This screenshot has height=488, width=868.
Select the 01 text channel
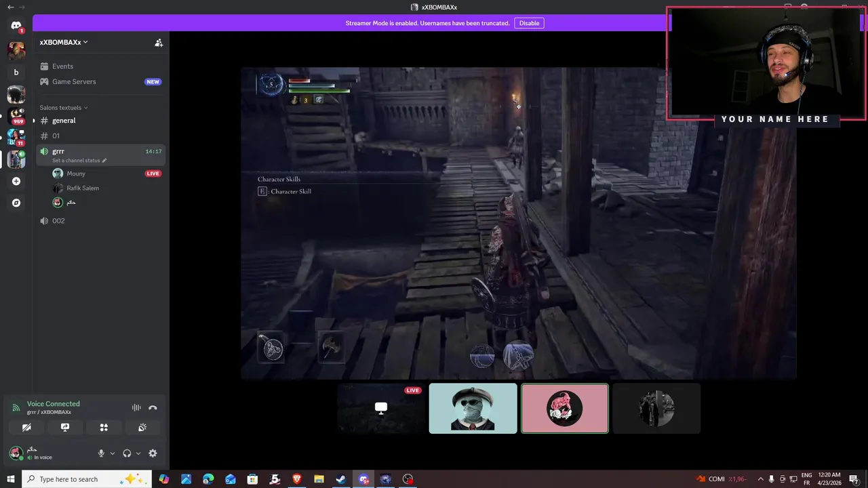coord(100,136)
